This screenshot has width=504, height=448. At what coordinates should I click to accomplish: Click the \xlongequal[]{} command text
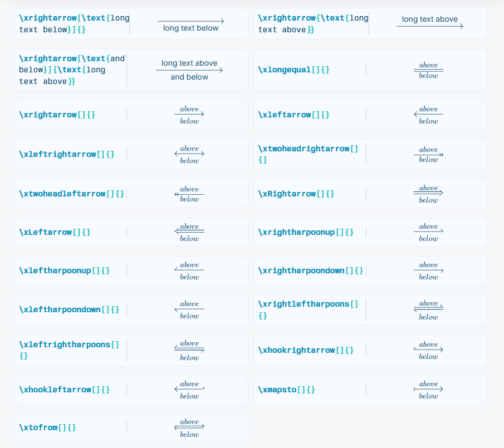coord(293,70)
